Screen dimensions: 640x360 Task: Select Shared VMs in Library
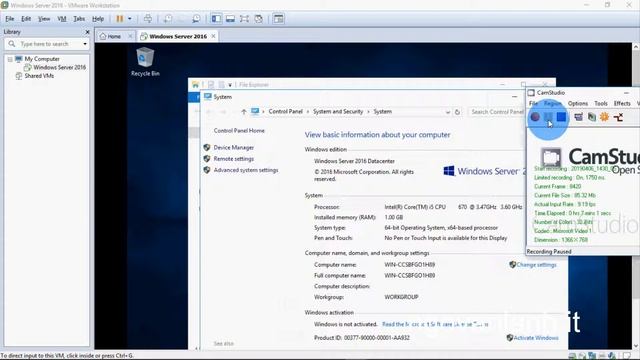click(39, 76)
